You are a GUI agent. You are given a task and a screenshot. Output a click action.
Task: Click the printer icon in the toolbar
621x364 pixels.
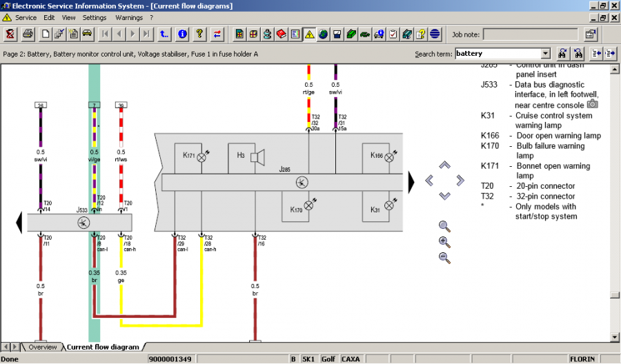(x=28, y=34)
